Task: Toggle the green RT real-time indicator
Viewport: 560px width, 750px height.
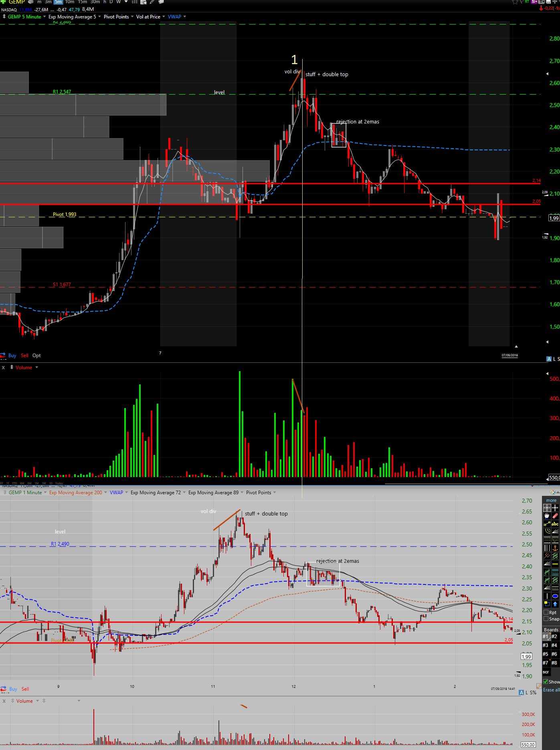Action: point(527,2)
